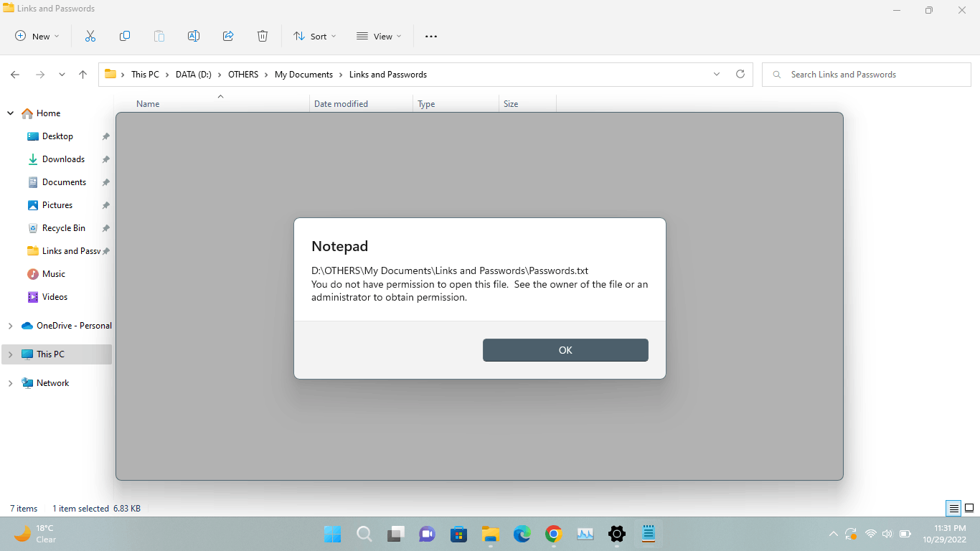The image size is (980, 551).
Task: Jump to DATA (D:) in the address bar
Action: 194,75
